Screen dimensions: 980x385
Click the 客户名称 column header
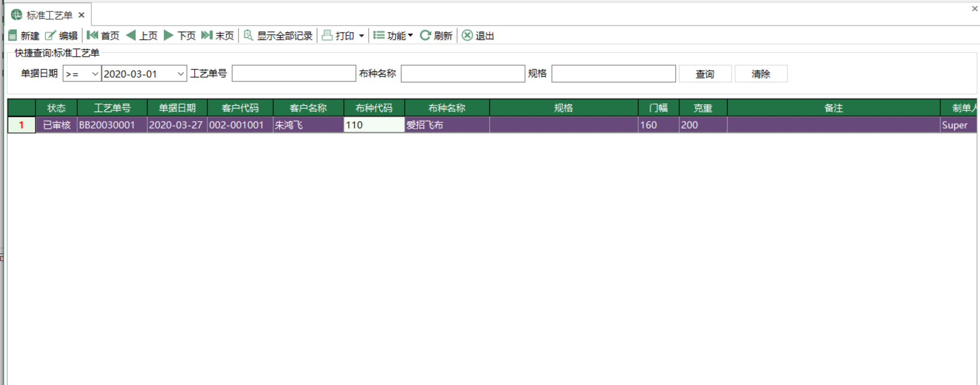pos(308,108)
